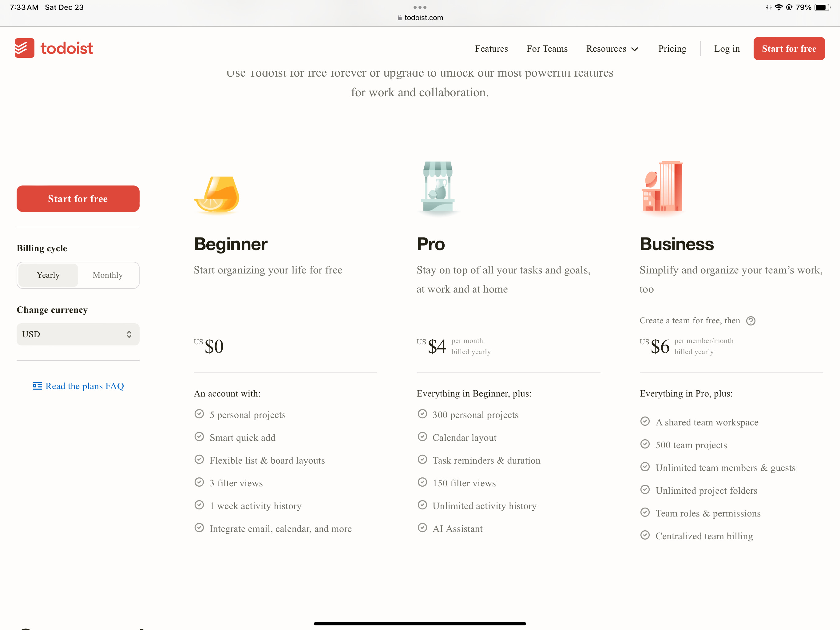
Task: Click the 'todoist' wordmark in the header
Action: [x=67, y=48]
